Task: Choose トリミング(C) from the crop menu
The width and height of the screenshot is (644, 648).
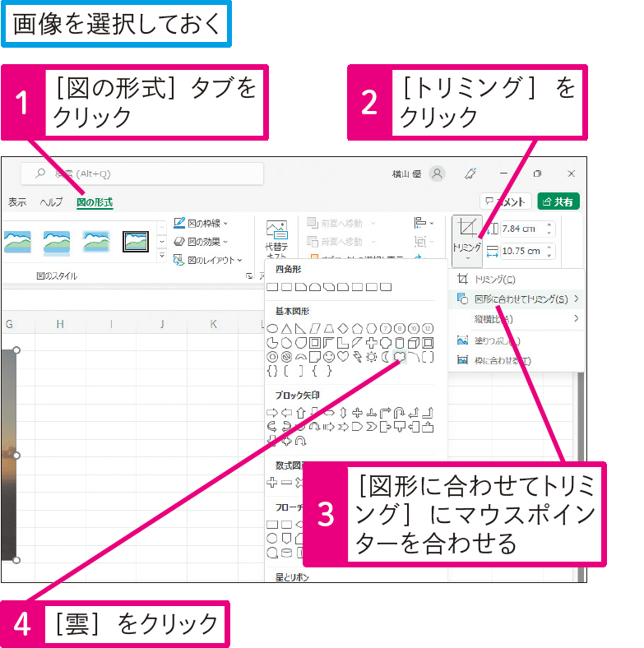Action: (517, 279)
